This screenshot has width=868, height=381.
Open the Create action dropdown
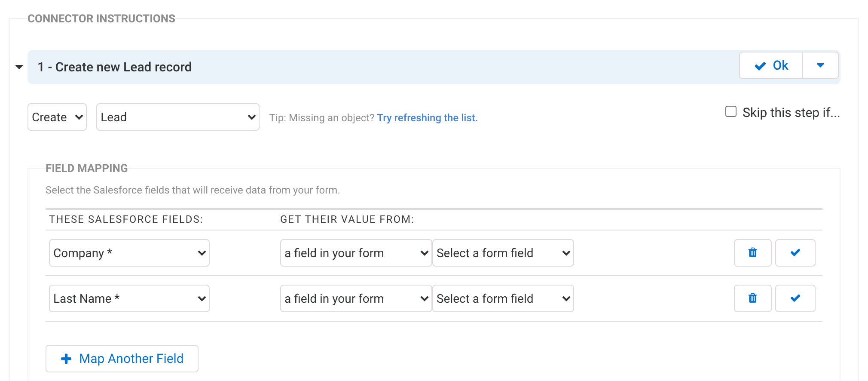(57, 117)
